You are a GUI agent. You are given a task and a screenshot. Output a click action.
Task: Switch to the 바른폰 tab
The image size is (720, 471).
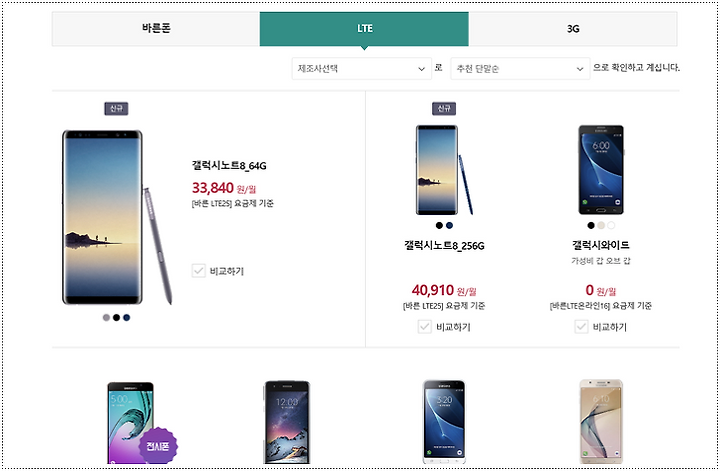[156, 29]
